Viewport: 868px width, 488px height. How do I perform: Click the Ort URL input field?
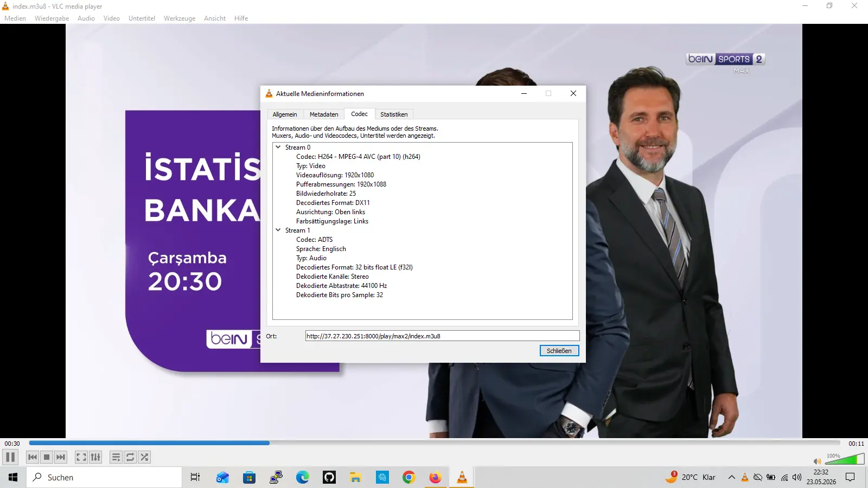pos(442,336)
